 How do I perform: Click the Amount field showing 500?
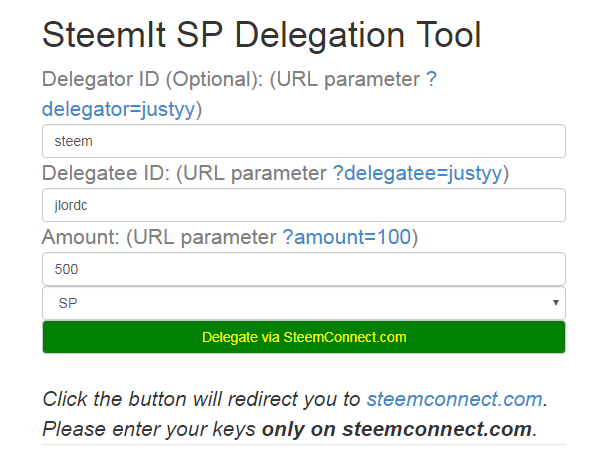point(303,269)
